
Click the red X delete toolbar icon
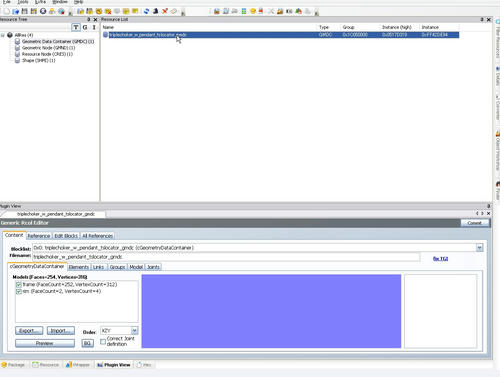[x=165, y=11]
